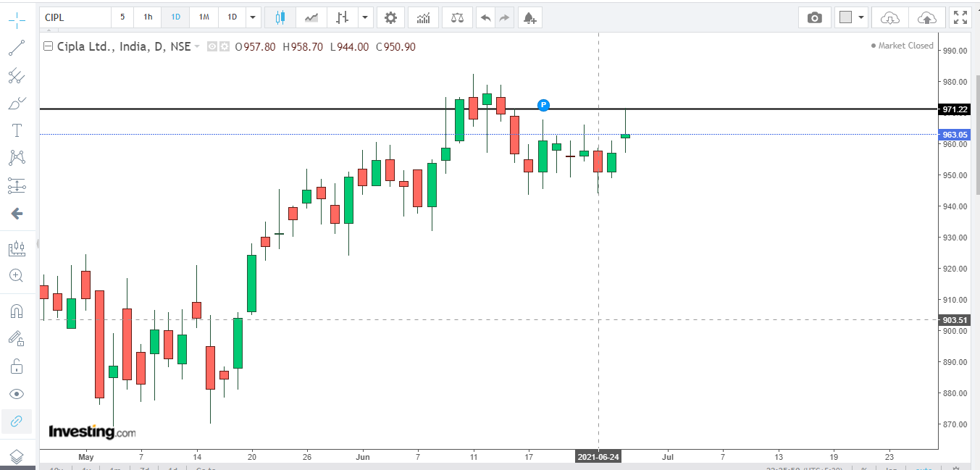Collapse the Cipla Ltd. legend box

click(x=49, y=46)
